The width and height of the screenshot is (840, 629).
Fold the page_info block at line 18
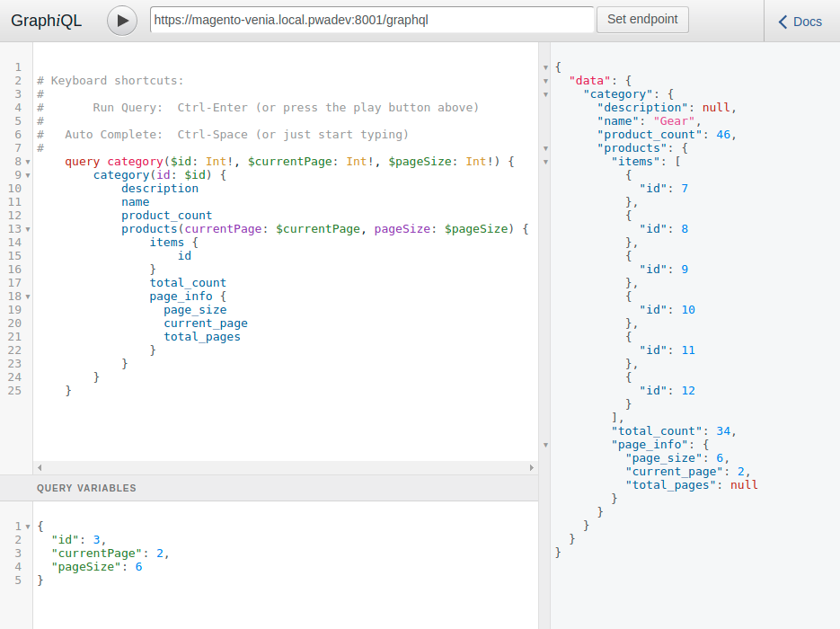(x=28, y=297)
